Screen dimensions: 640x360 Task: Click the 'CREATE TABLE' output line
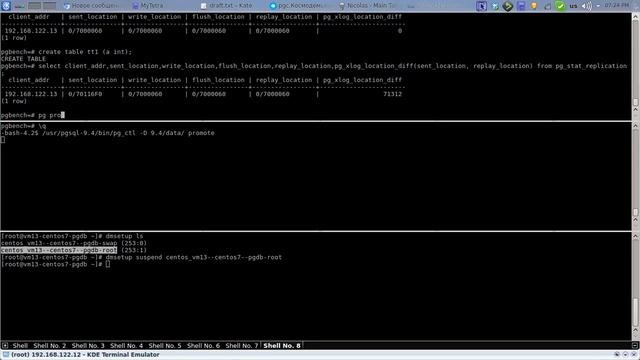23,59
